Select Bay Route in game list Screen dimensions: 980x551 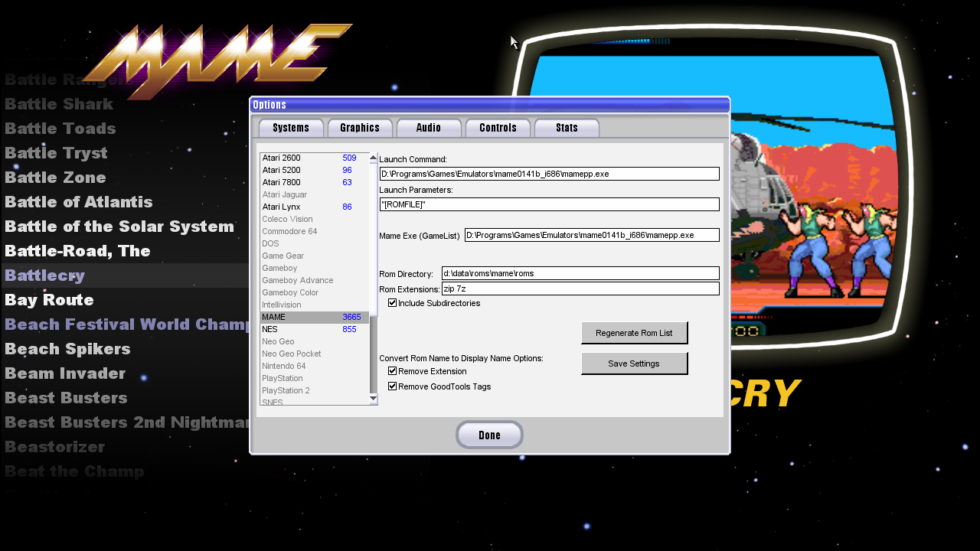(x=49, y=300)
